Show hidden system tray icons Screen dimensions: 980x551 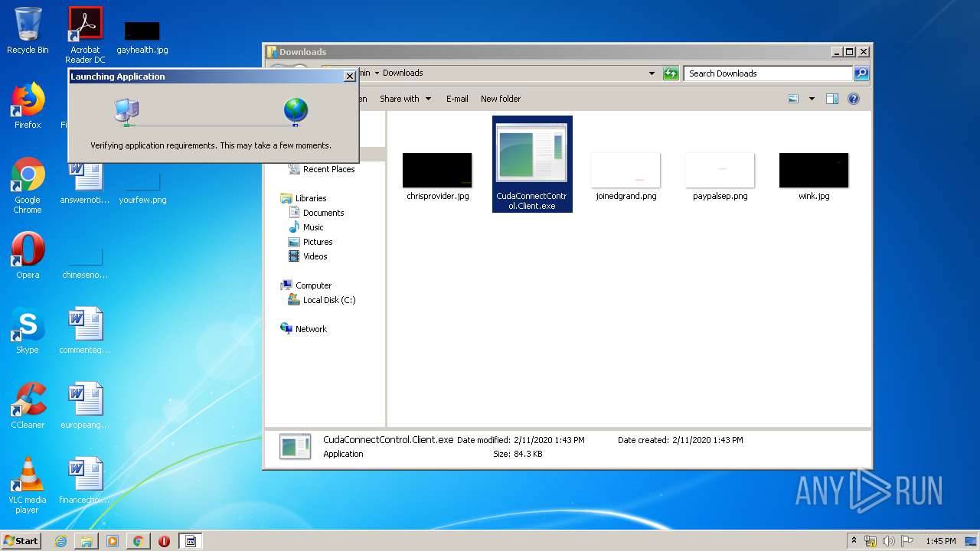tap(854, 541)
